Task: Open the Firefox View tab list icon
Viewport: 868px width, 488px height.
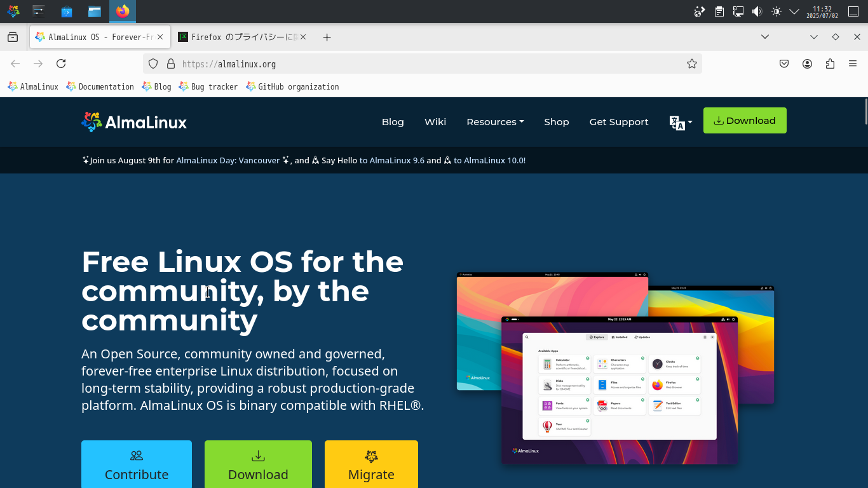Action: pos(13,37)
